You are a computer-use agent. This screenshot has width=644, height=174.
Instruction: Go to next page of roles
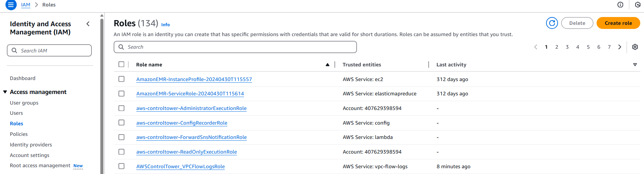pyautogui.click(x=620, y=47)
